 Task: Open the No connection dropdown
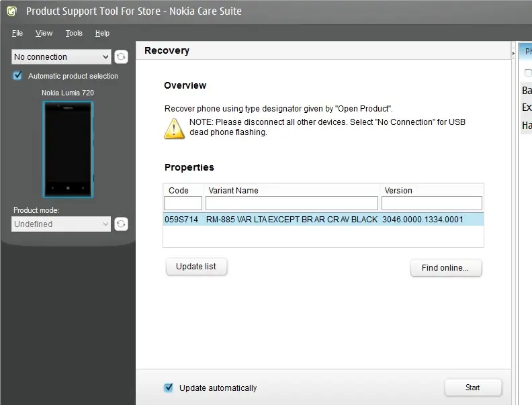[x=61, y=56]
